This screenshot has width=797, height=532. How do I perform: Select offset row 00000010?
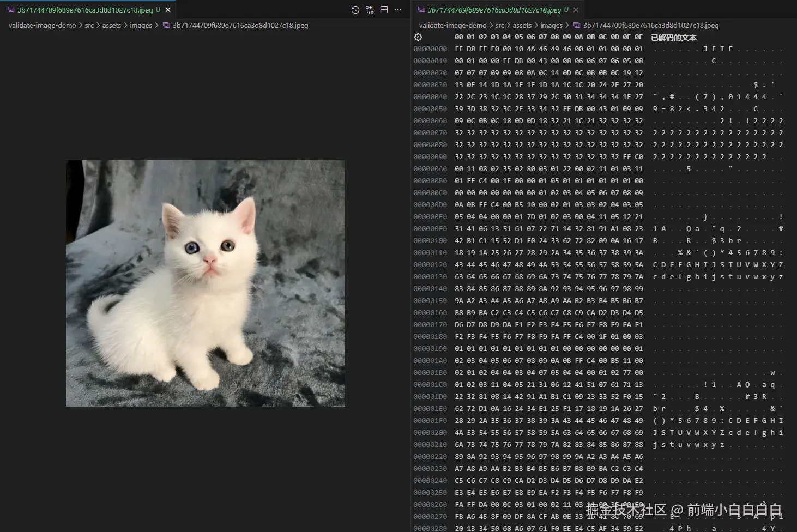coord(430,61)
